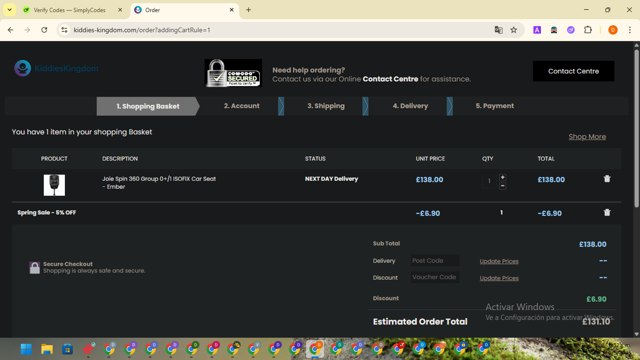Close the Order tab
The width and height of the screenshot is (640, 360).
[231, 10]
